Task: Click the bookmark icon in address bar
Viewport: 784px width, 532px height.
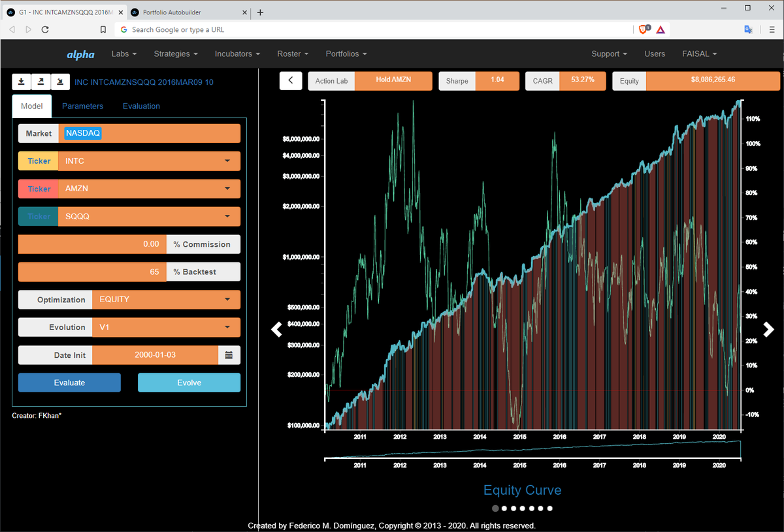Action: click(x=103, y=29)
